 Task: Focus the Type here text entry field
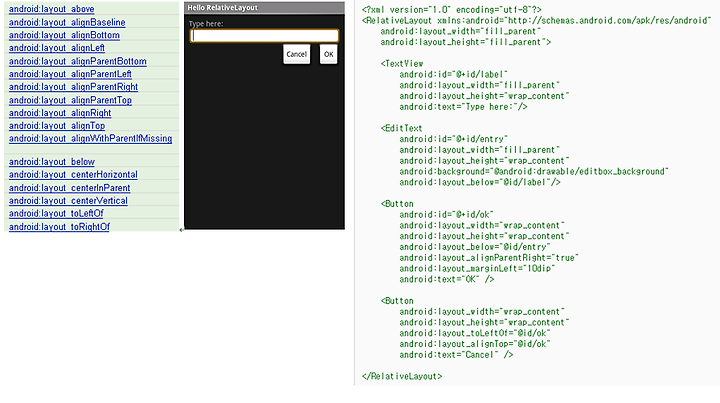[x=264, y=36]
